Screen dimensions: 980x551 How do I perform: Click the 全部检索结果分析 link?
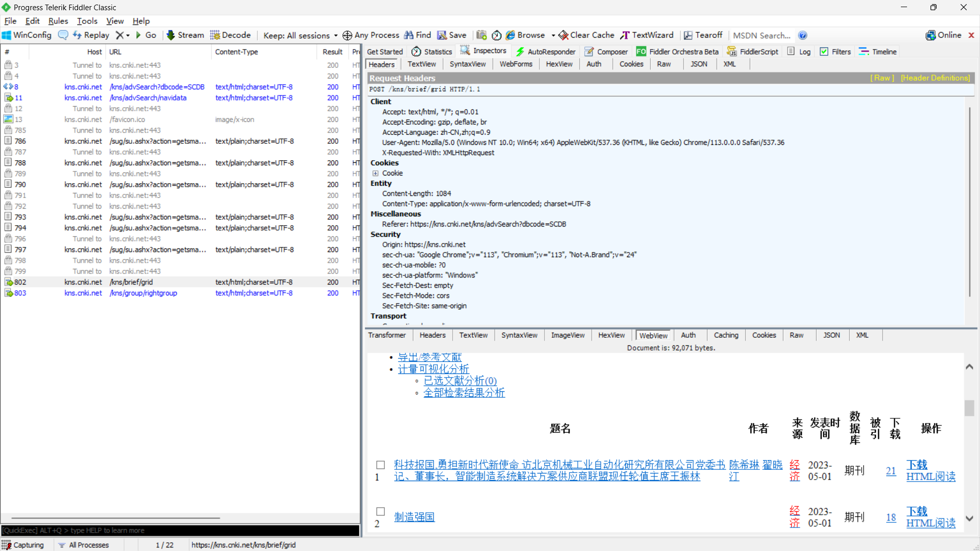click(x=464, y=393)
